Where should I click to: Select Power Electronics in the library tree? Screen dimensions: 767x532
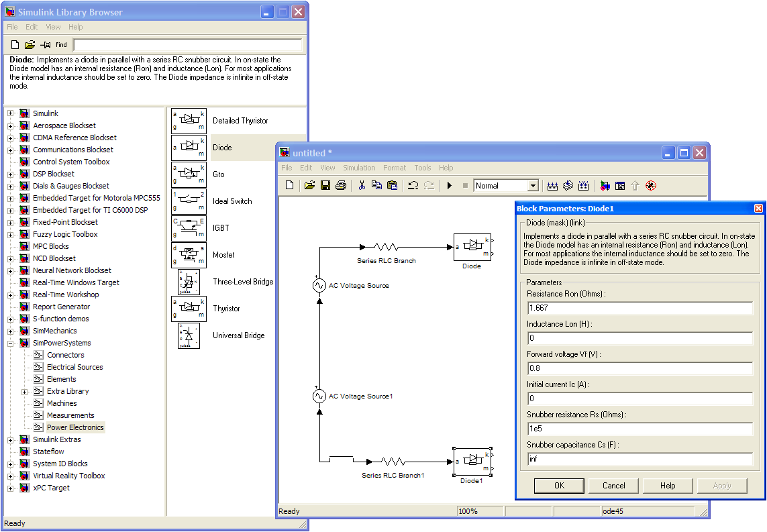[75, 427]
